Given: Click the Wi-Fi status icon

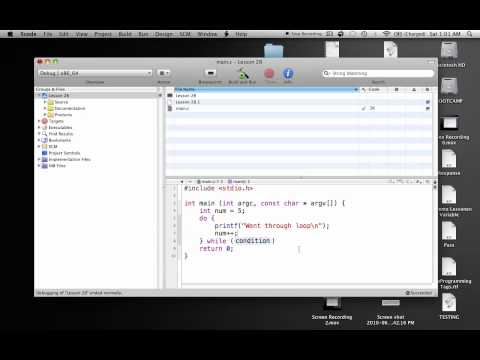Looking at the screenshot, I should pyautogui.click(x=386, y=34).
